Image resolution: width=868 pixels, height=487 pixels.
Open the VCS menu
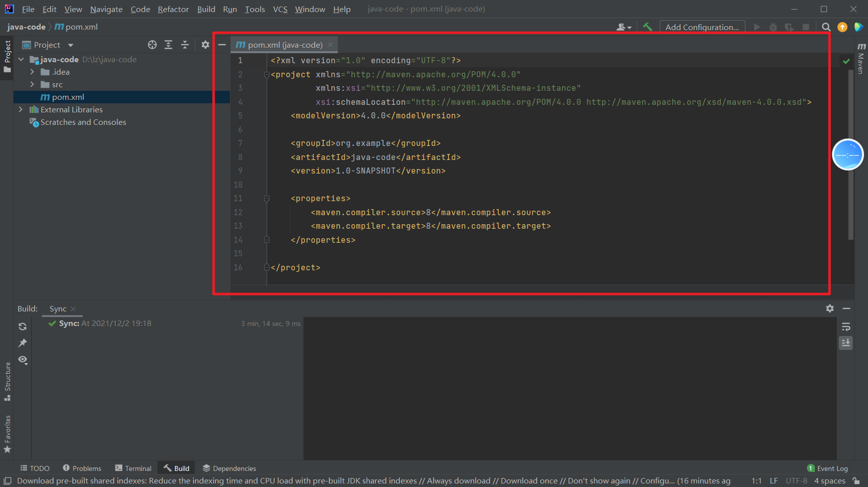[280, 9]
